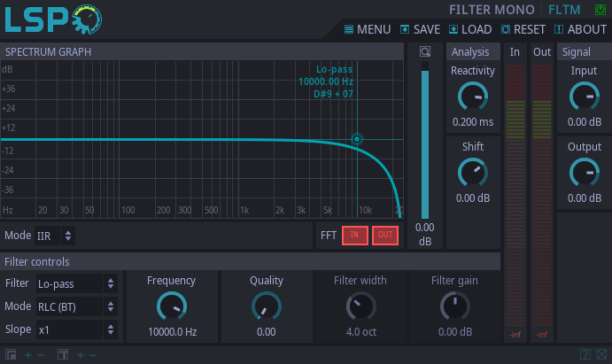612x364 pixels.
Task: Click the Frequency knob
Action: click(171, 306)
